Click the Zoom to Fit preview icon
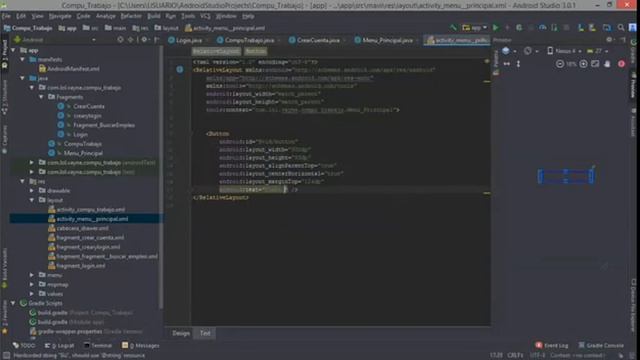640x360 pixels. [x=595, y=64]
